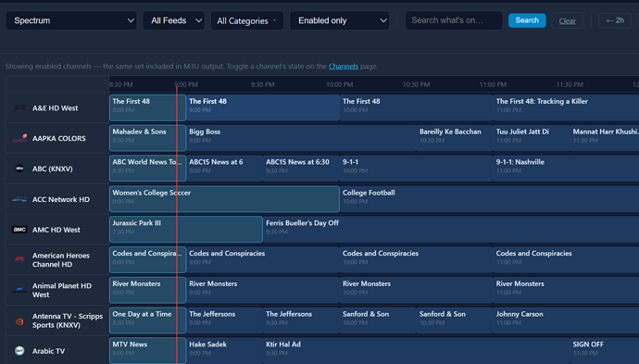Open the Hake Sadek program
Viewport: 639px width, 364px height.
point(224,350)
